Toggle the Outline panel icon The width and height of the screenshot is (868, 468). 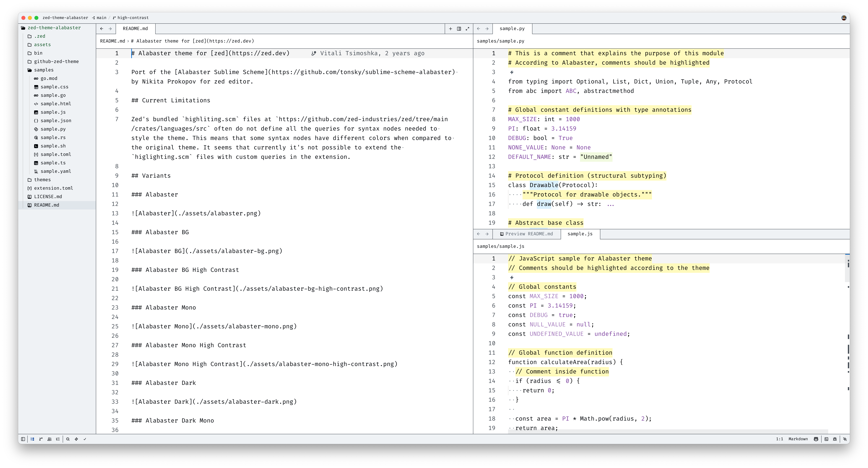[x=58, y=439]
